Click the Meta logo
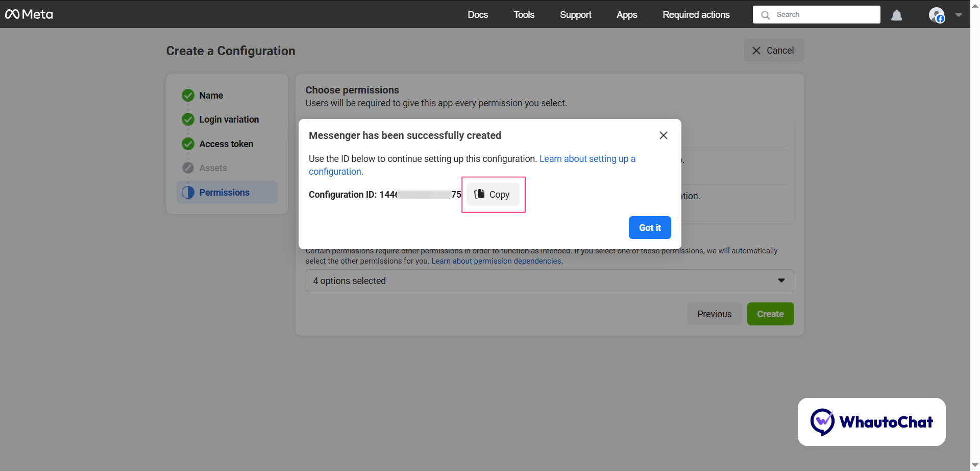Viewport: 980px width, 471px height. pyautogui.click(x=29, y=14)
